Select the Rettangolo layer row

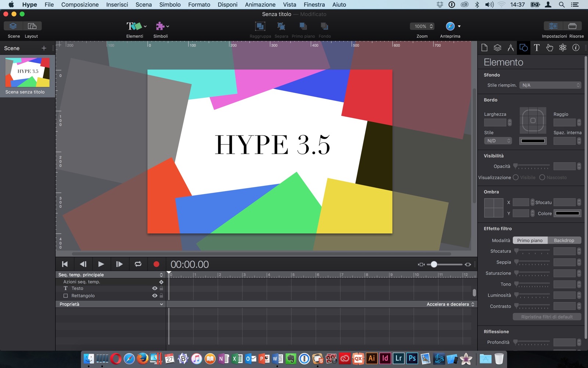tap(110, 296)
